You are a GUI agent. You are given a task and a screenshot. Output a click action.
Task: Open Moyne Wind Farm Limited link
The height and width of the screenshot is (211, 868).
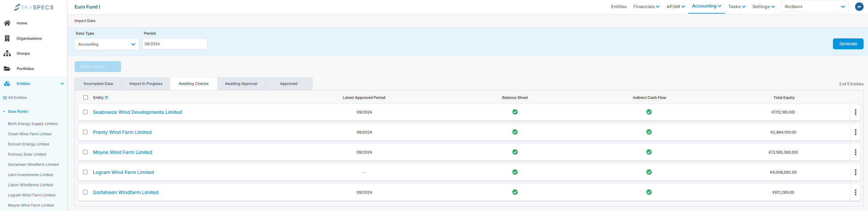pos(122,152)
